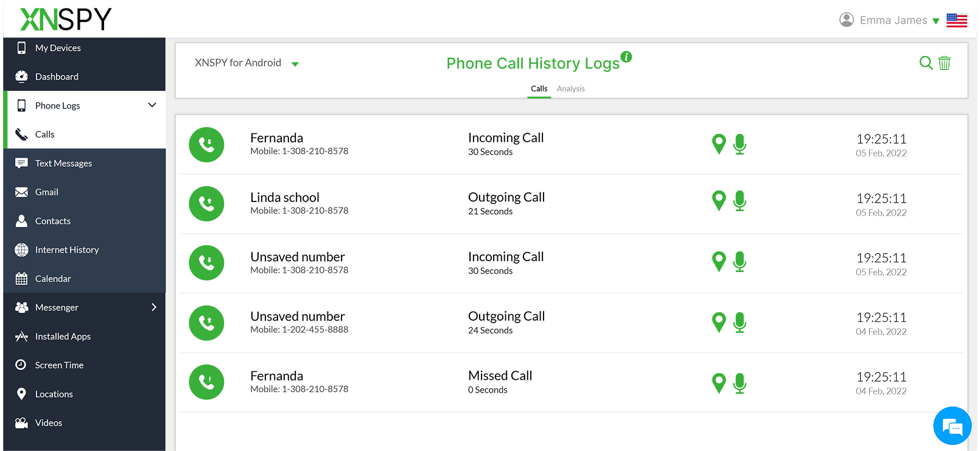The height and width of the screenshot is (451, 980).
Task: Expand the Messenger submenu
Action: 153,307
